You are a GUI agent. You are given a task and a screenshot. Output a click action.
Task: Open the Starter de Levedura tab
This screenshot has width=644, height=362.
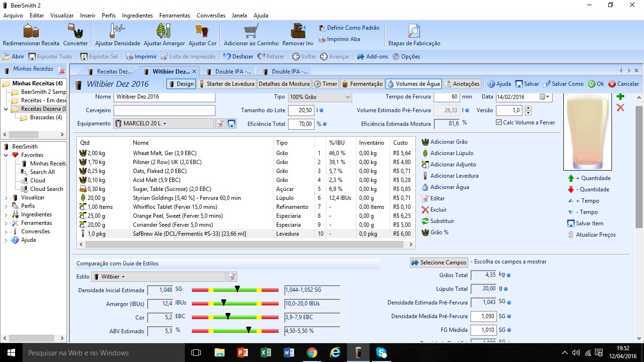[x=227, y=84]
